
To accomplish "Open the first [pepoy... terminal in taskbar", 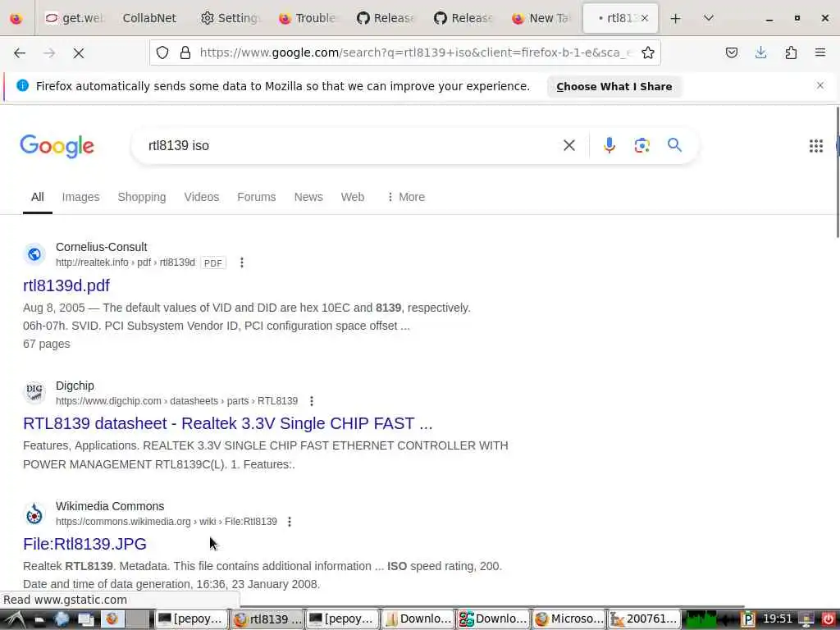I will coord(190,619).
